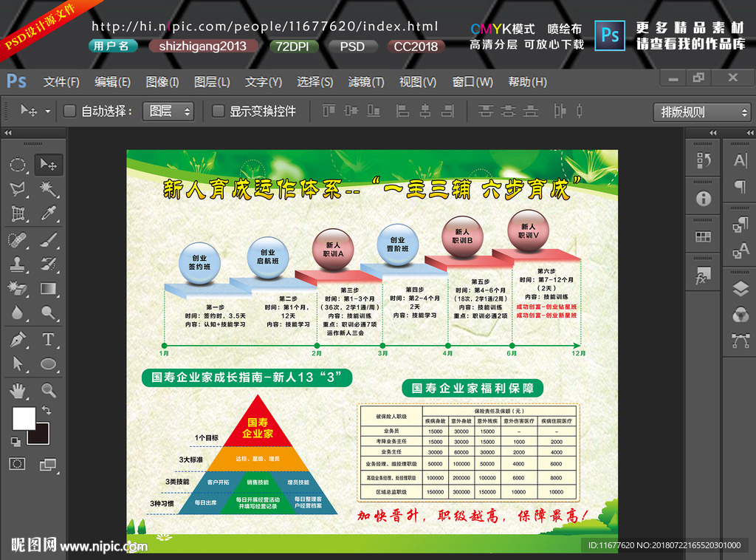
Task: Select the Brush tool
Action: (48, 239)
